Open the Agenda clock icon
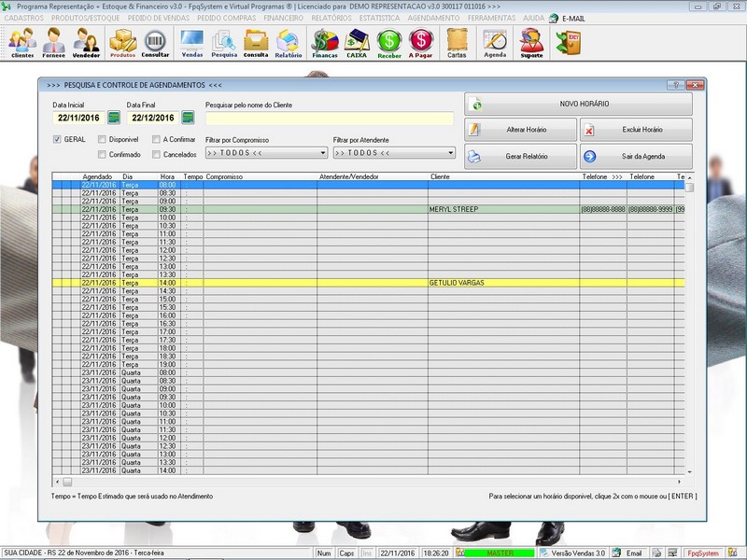747x560 pixels. [x=495, y=43]
